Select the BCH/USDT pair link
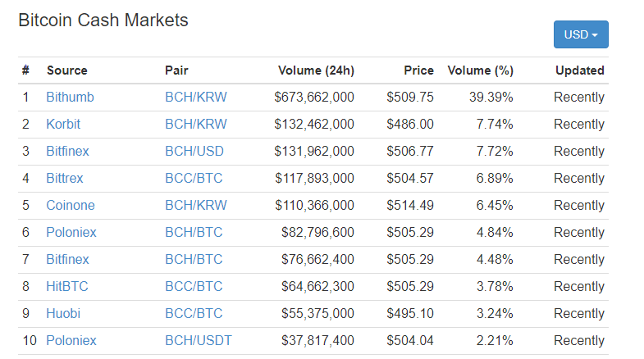The image size is (644, 359). click(x=199, y=341)
